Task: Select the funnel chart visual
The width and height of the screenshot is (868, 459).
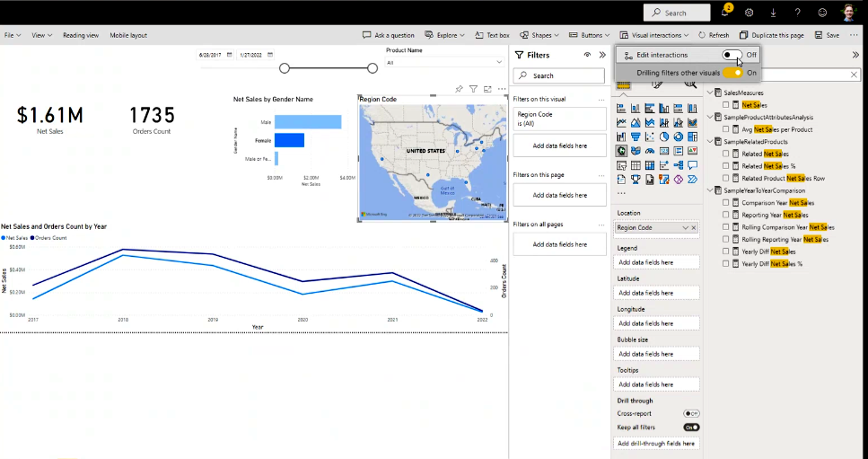Action: click(x=636, y=137)
